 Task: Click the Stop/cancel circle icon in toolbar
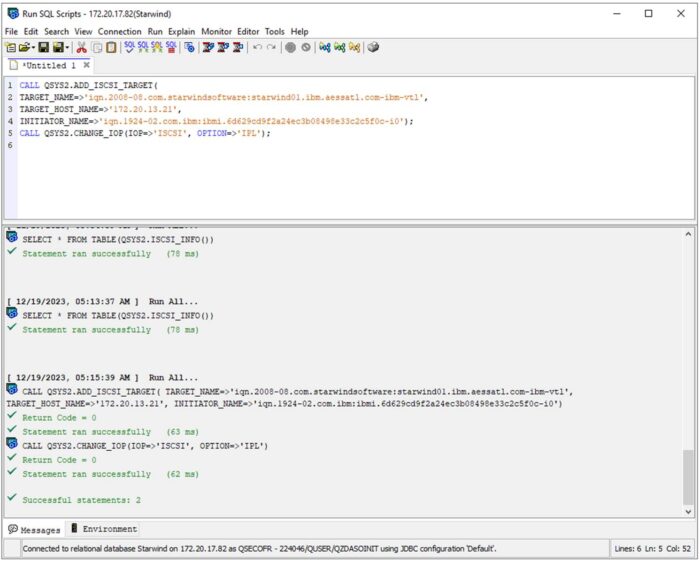(x=305, y=47)
